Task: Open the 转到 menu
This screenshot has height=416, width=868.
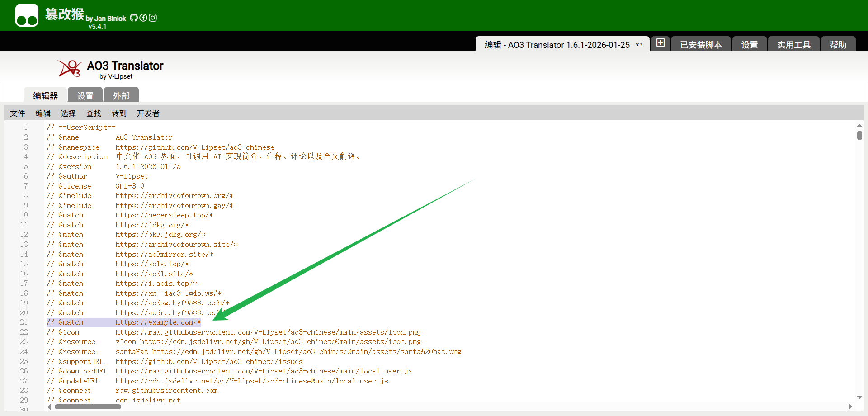Action: pyautogui.click(x=119, y=113)
